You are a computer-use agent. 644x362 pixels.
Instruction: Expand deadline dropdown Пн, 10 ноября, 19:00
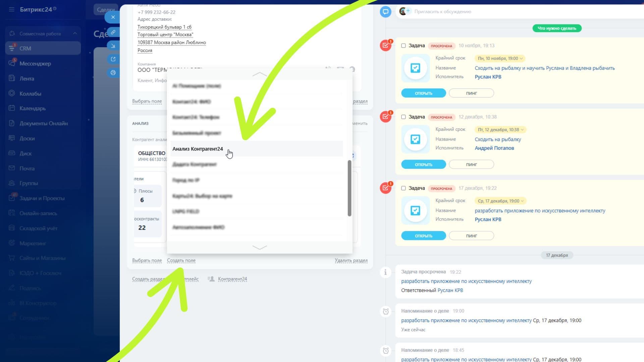(x=500, y=58)
